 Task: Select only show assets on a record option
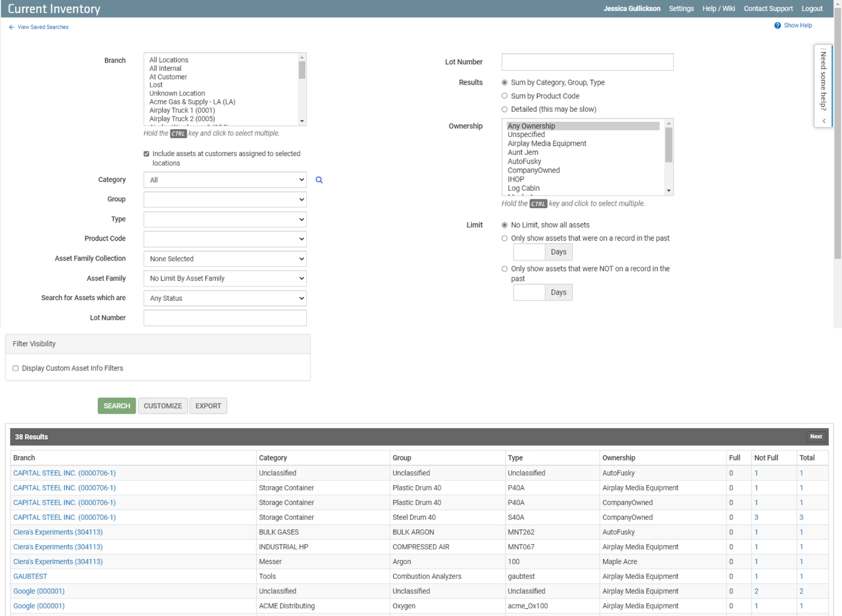coord(504,238)
